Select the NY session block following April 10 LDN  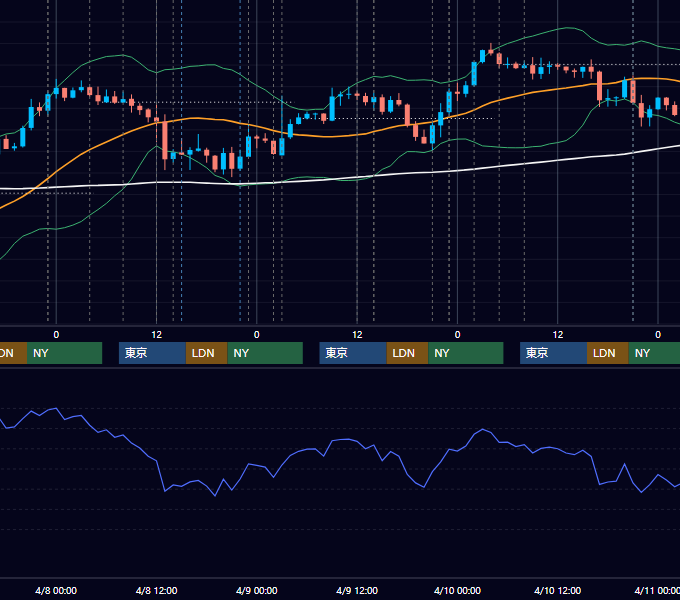coord(654,353)
